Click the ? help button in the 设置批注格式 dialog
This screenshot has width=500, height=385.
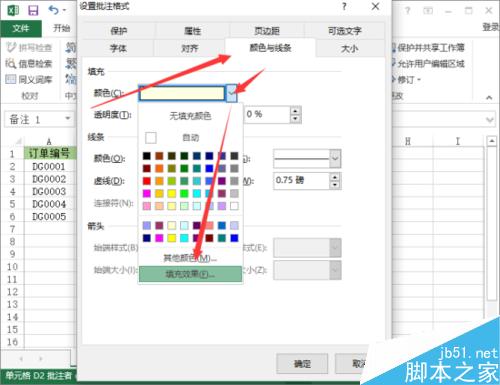point(344,6)
